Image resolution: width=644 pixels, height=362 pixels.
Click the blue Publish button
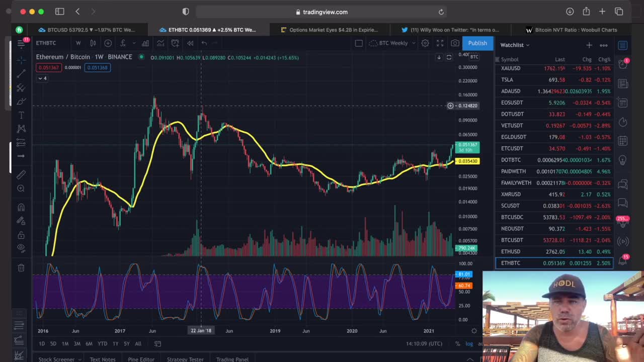[477, 43]
